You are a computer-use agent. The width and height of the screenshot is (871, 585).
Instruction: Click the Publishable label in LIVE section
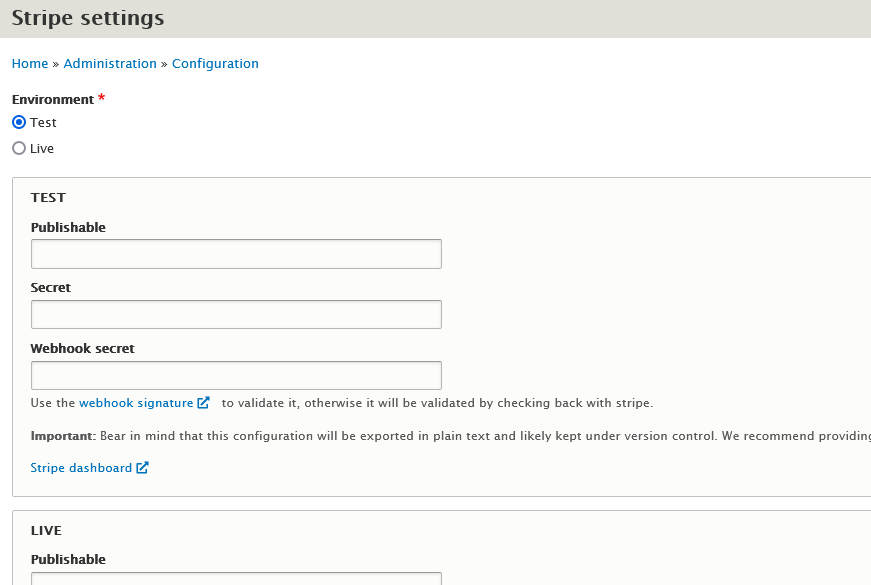[68, 559]
